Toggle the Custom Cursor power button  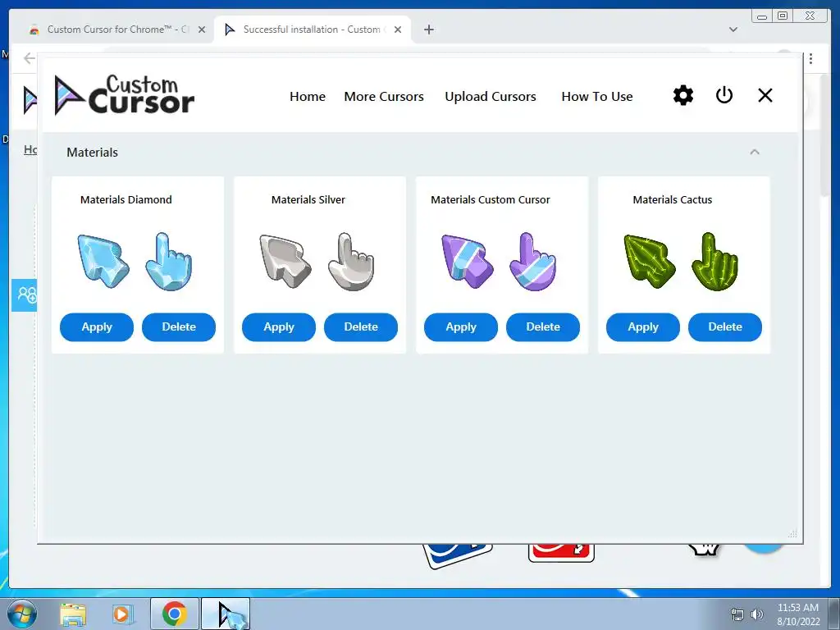click(x=724, y=95)
